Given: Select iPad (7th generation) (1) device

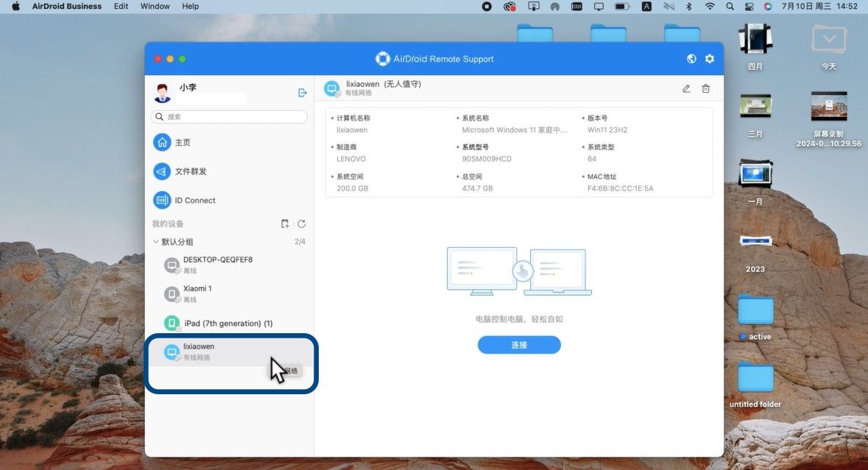Looking at the screenshot, I should click(x=229, y=323).
